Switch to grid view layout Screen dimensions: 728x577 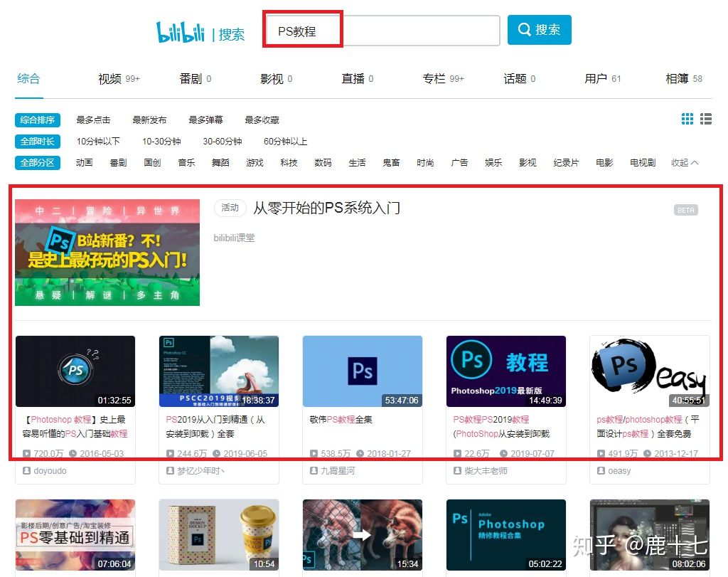[687, 120]
